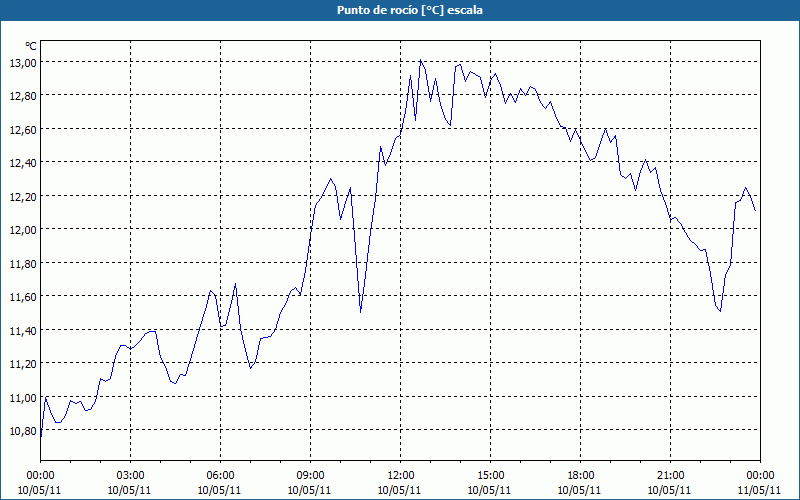This screenshot has height=500, width=800.
Task: Select the 11,80 y-axis value
Action: 23,263
